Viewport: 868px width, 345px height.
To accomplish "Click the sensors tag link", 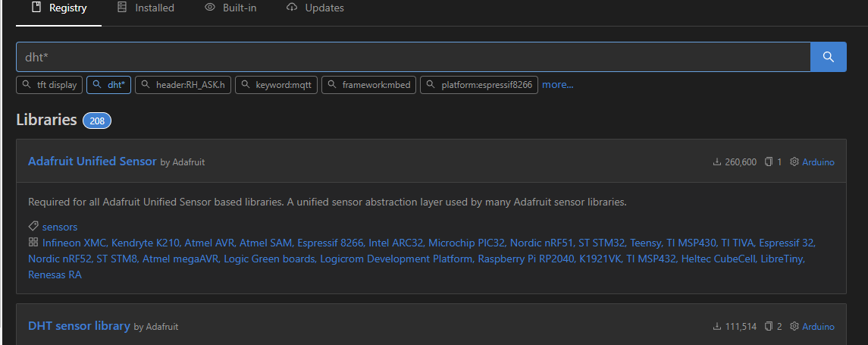I will point(60,227).
